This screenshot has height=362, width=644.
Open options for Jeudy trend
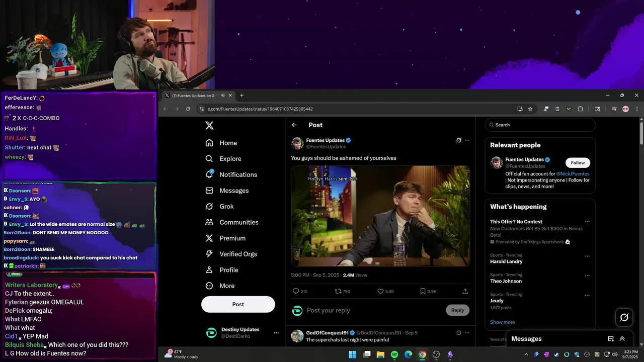587,295
